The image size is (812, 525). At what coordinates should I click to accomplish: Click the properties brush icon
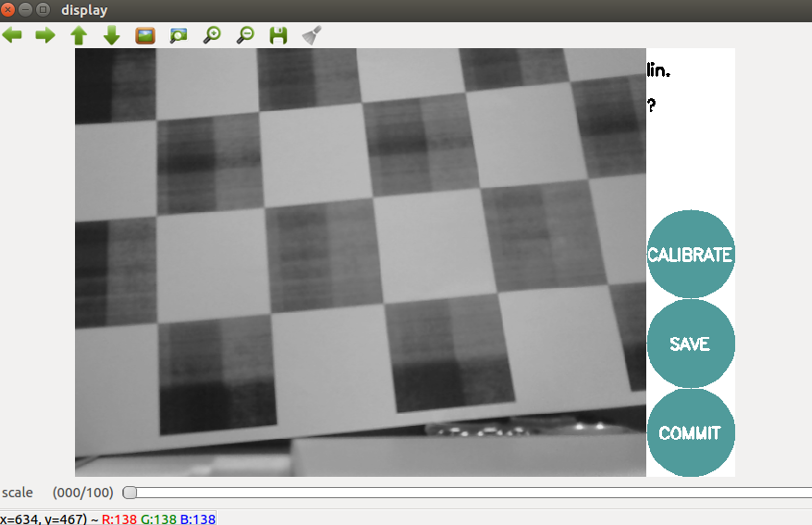click(312, 35)
